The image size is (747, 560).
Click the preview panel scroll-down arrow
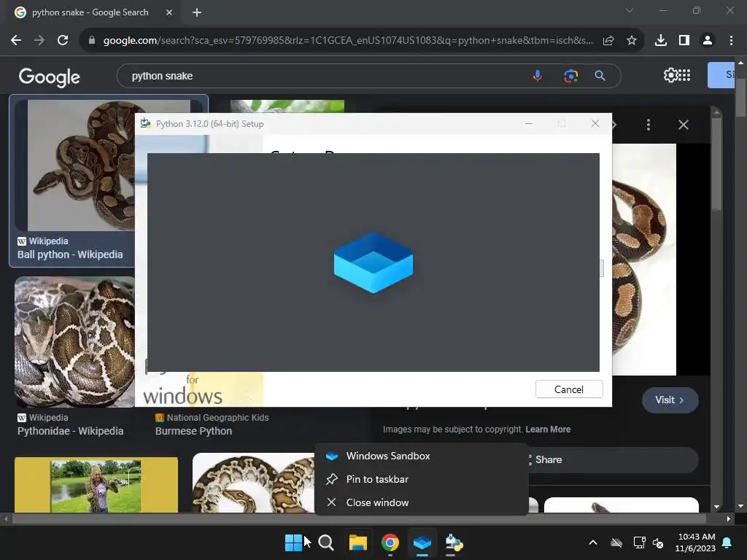(716, 507)
